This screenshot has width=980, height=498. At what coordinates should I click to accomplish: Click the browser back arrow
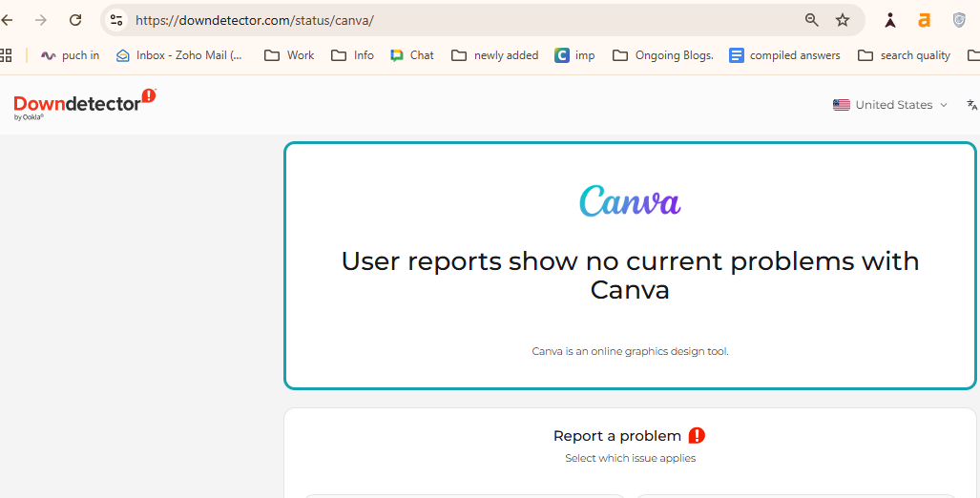pyautogui.click(x=7, y=20)
